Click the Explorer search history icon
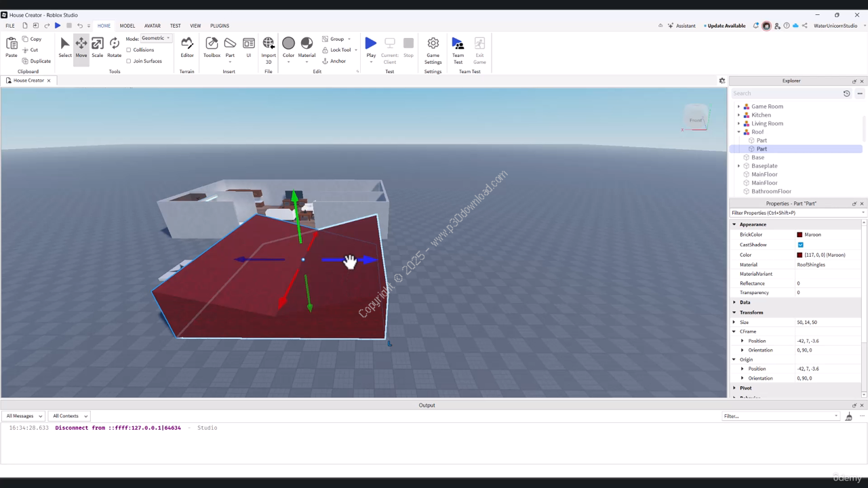This screenshot has height=488, width=868. (x=846, y=94)
